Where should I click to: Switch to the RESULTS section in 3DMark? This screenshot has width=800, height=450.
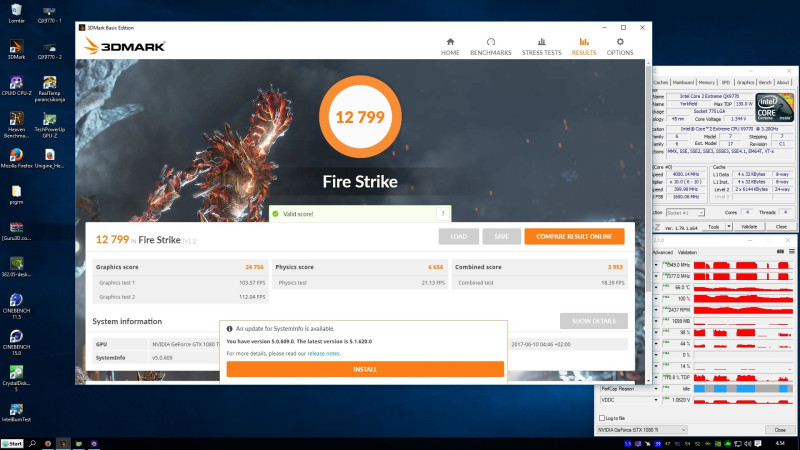click(584, 46)
